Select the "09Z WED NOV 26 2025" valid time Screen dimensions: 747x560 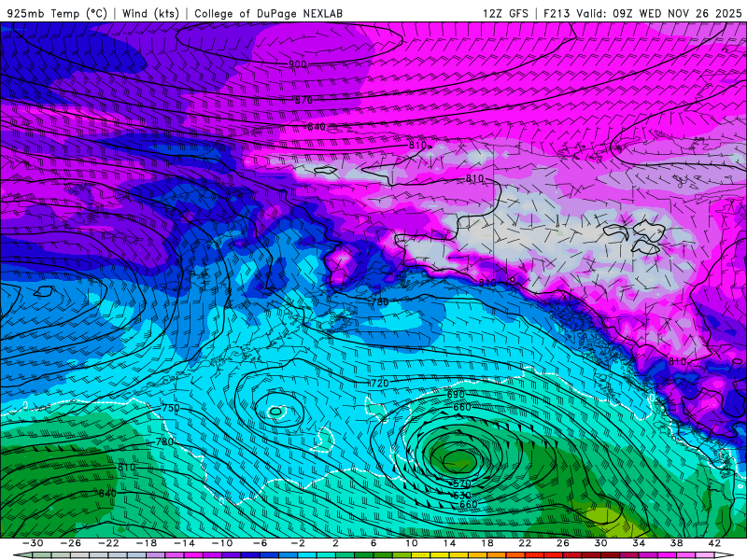point(678,13)
